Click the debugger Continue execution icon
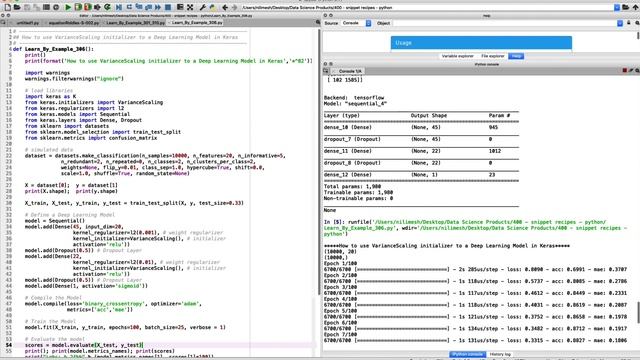The height and width of the screenshot is (360, 640). (158, 7)
